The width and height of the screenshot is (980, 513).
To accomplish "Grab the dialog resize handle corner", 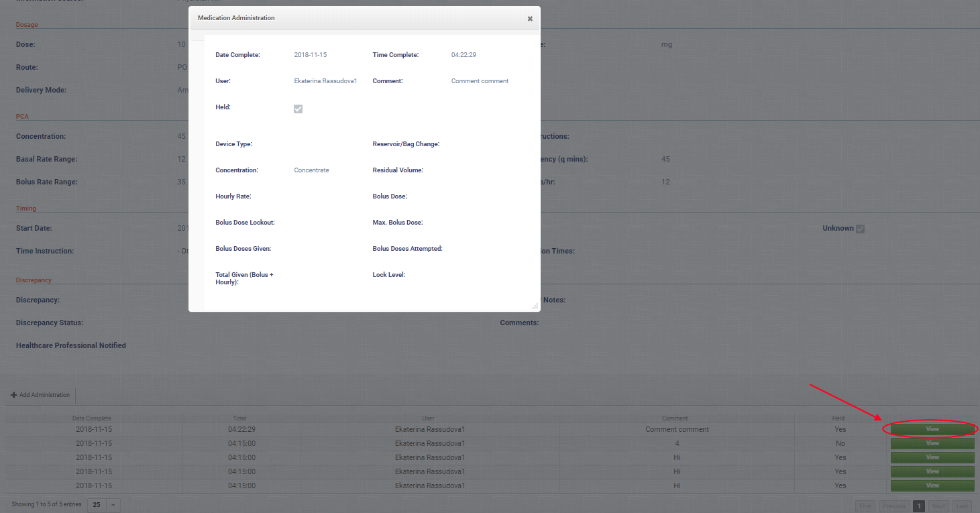I will (535, 306).
